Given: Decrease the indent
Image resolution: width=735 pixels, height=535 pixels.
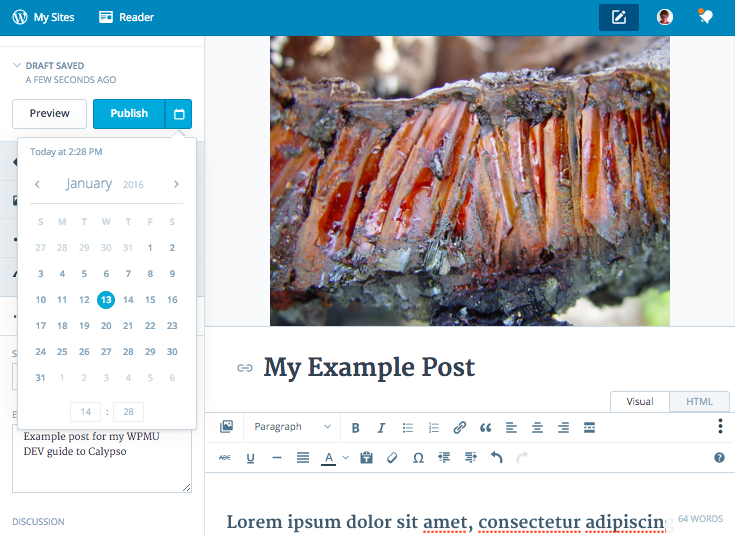Looking at the screenshot, I should click(x=444, y=458).
